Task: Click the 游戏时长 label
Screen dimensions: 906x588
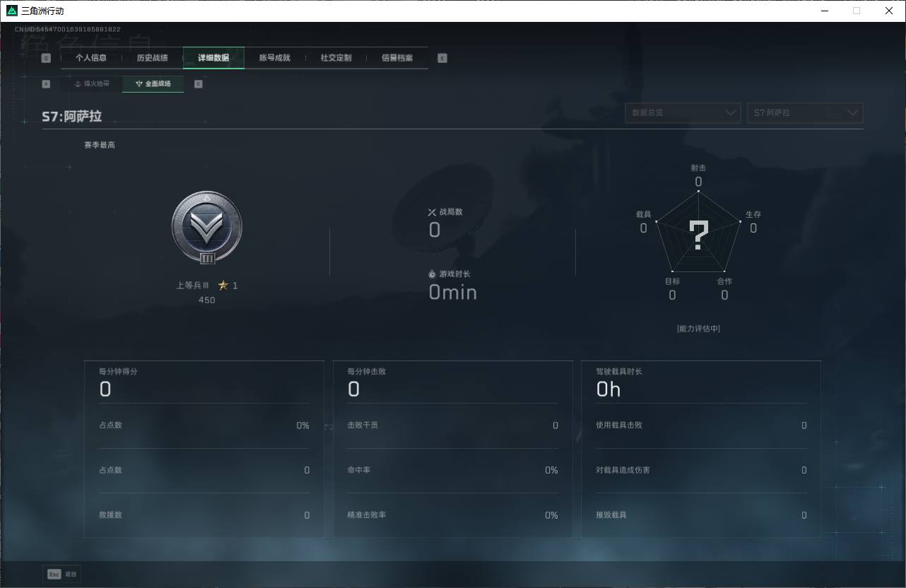Action: [x=454, y=274]
